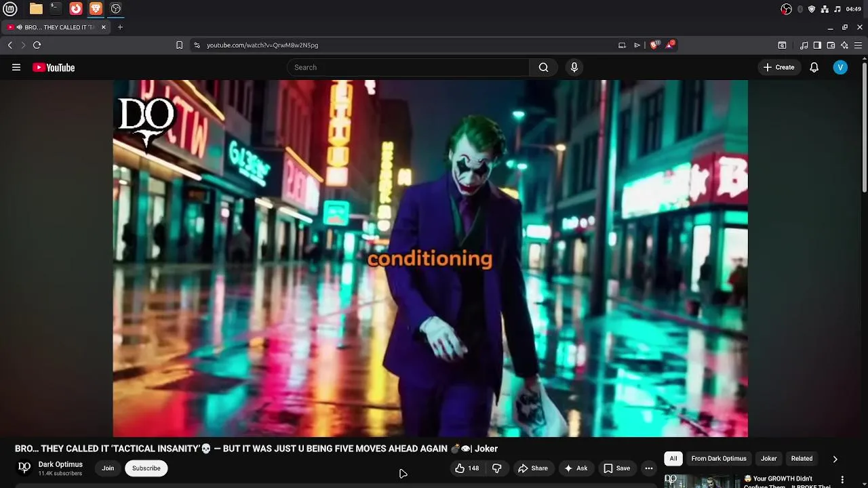Save the video to a playlist
Image resolution: width=868 pixels, height=488 pixels.
point(617,468)
